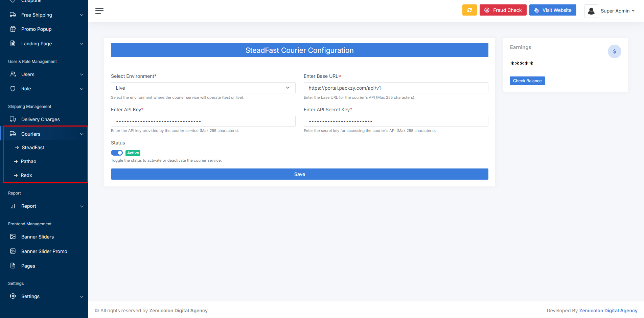Click the Enter Base URL field

pos(396,88)
